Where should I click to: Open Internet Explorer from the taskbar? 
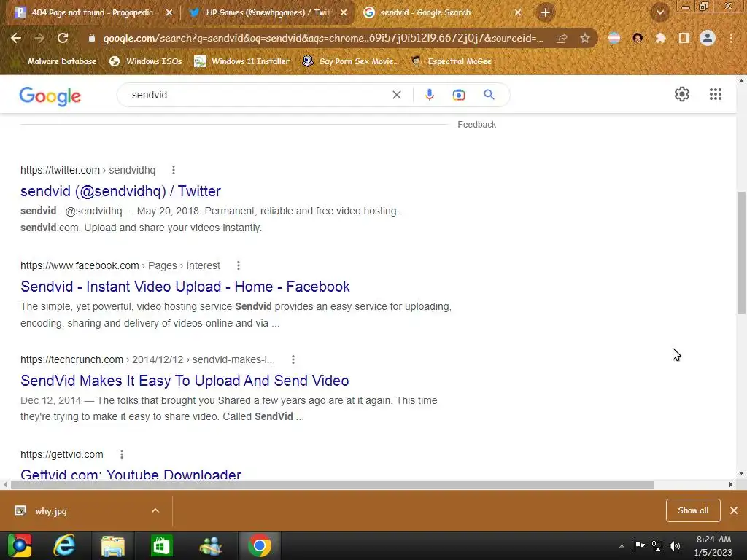click(x=64, y=545)
